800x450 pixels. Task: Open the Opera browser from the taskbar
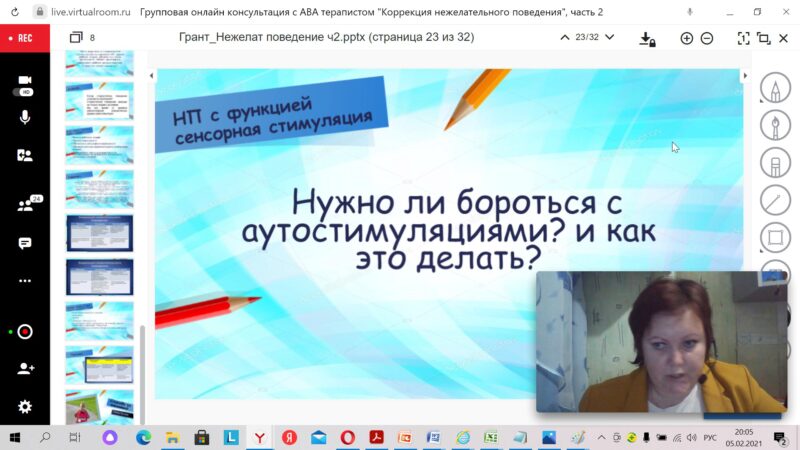point(347,437)
